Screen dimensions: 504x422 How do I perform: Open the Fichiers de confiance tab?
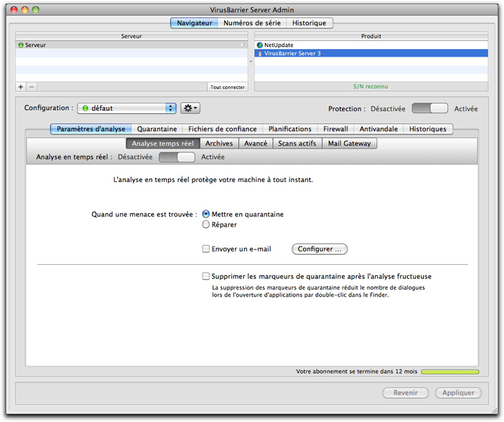(223, 129)
